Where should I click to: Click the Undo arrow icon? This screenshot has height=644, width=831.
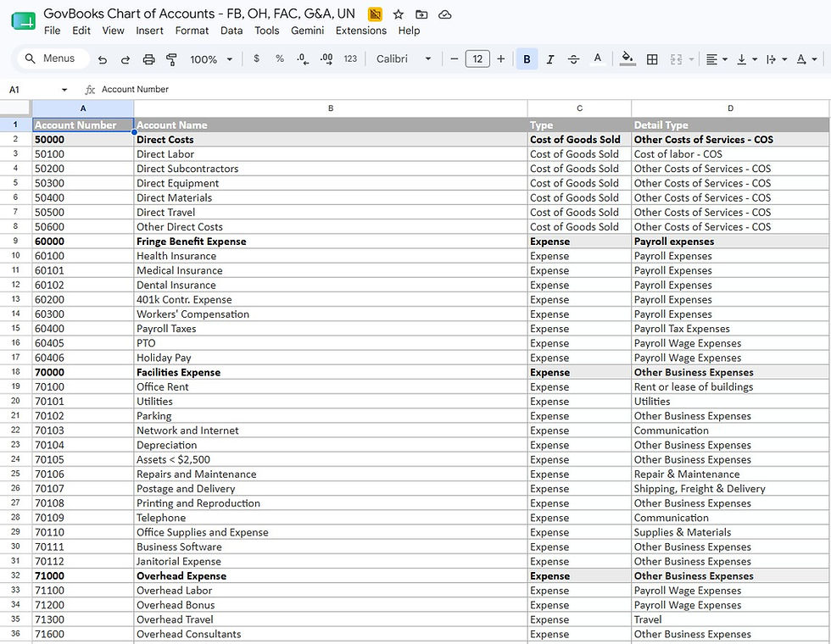tap(103, 59)
